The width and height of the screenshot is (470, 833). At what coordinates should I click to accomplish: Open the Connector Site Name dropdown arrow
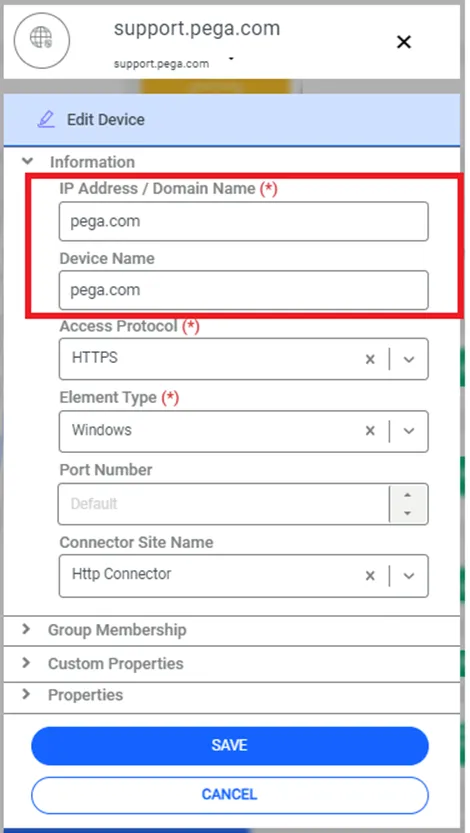408,575
